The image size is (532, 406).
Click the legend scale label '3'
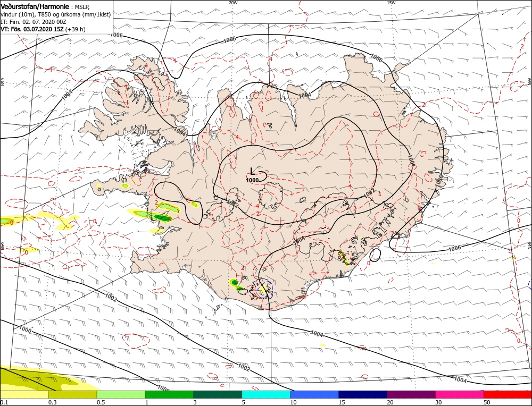[195, 402]
